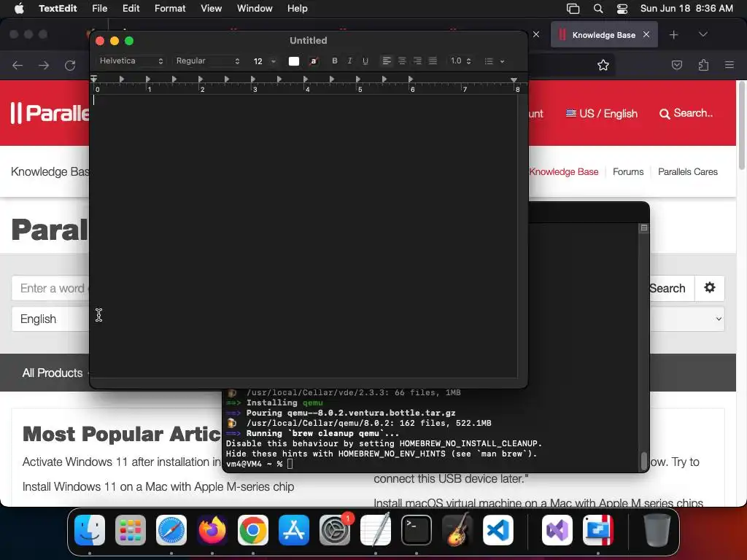This screenshot has height=560, width=747.
Task: Open the browser extensions icon
Action: [703, 65]
